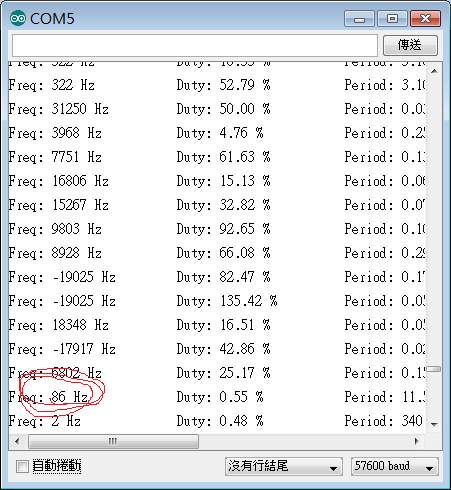Viewport: 451px width, 490px height.
Task: Click the vertical scrollbar up arrow
Action: click(434, 71)
